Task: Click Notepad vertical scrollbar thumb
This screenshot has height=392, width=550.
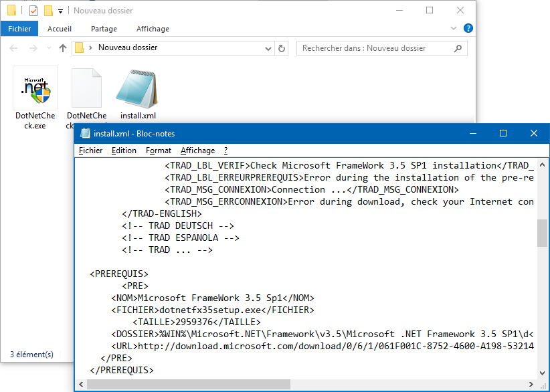Action: [x=542, y=233]
